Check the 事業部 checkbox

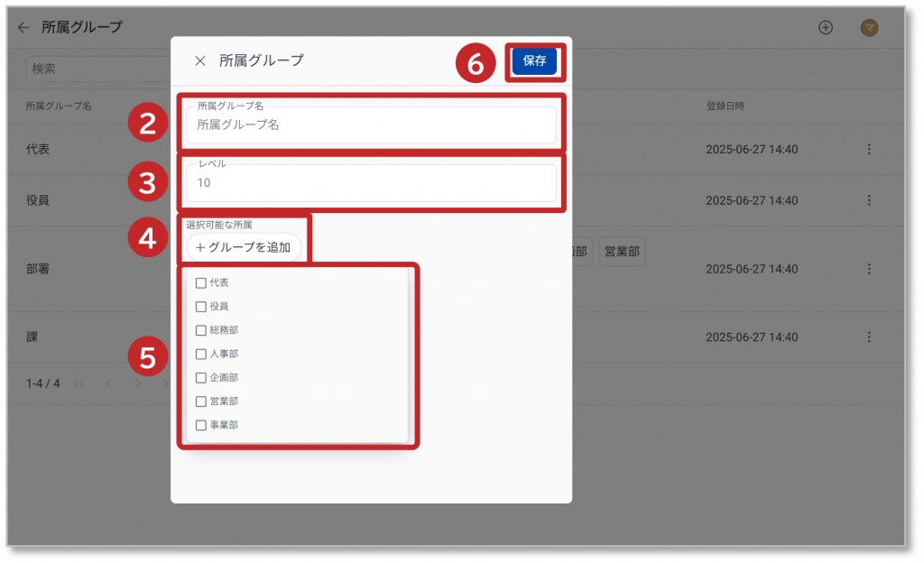(x=201, y=424)
